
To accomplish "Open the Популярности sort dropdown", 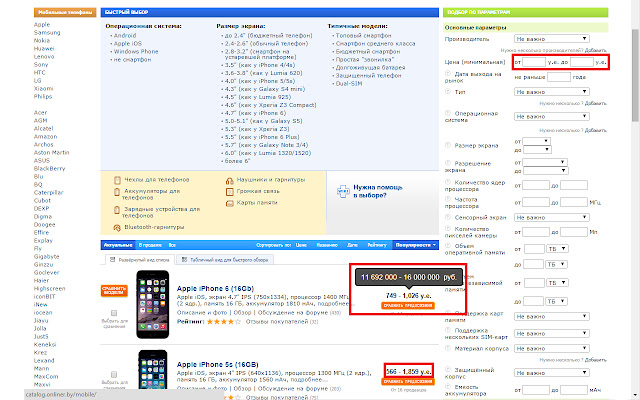I will (x=415, y=245).
